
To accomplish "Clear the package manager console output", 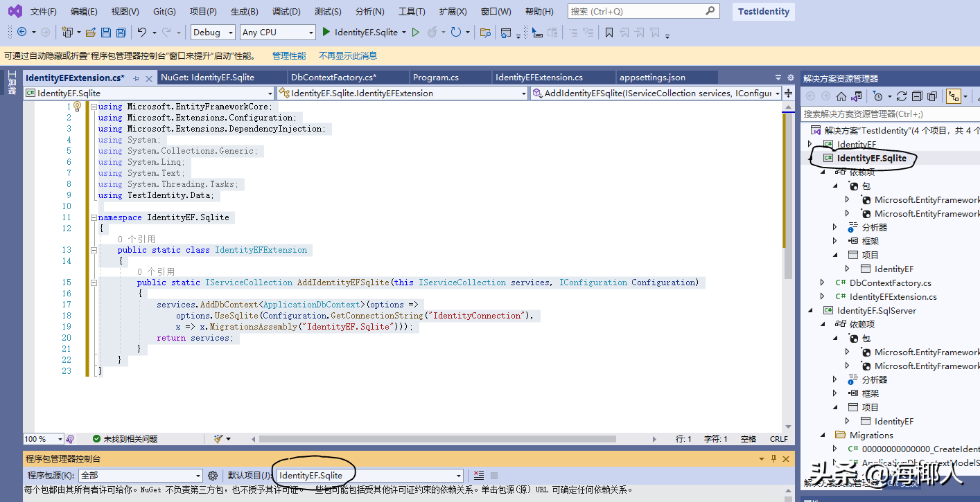I will [x=479, y=475].
